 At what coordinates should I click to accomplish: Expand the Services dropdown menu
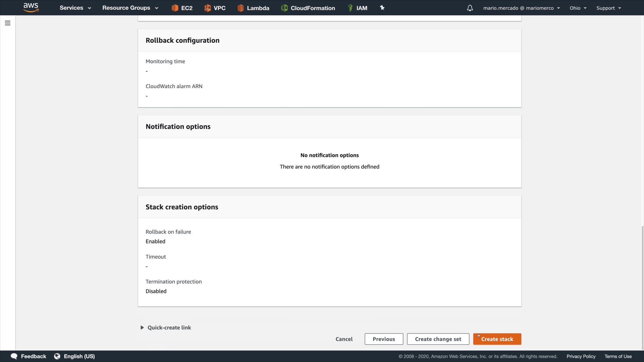point(75,8)
